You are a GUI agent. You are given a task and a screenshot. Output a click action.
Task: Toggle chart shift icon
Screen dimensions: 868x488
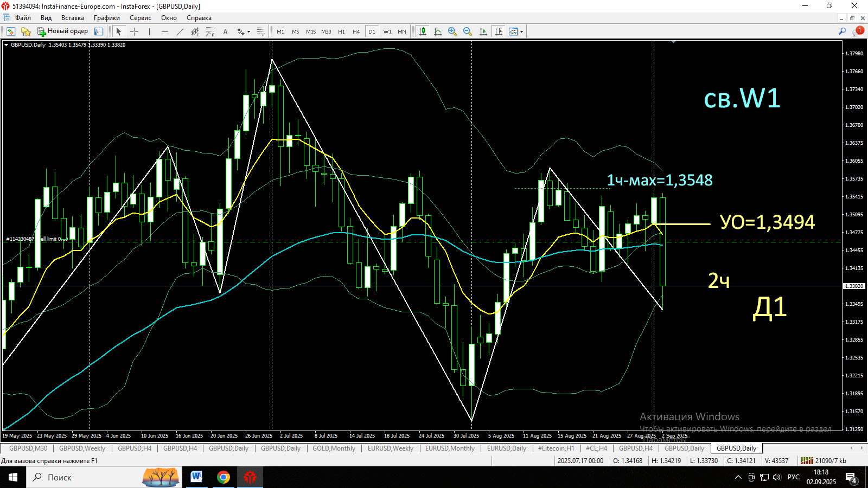pyautogui.click(x=498, y=31)
